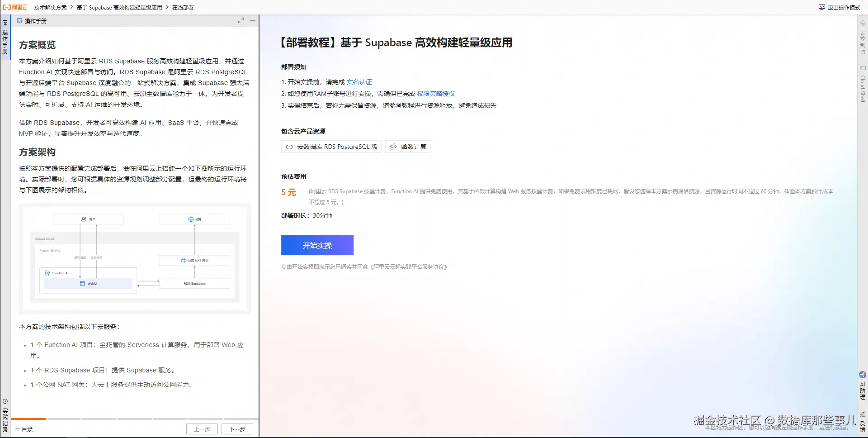Open the AI助理 assistant

click(863, 386)
